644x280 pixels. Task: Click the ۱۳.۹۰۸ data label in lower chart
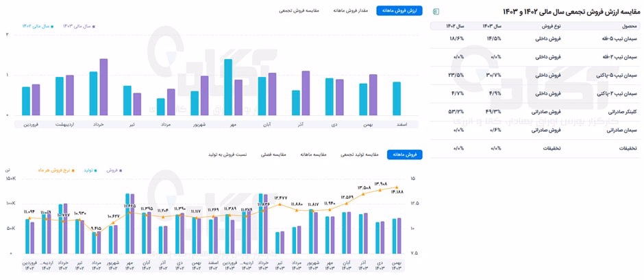(x=381, y=183)
